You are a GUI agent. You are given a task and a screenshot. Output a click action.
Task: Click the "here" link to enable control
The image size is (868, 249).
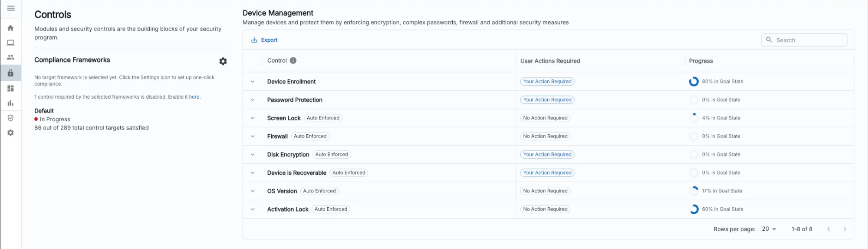(194, 97)
